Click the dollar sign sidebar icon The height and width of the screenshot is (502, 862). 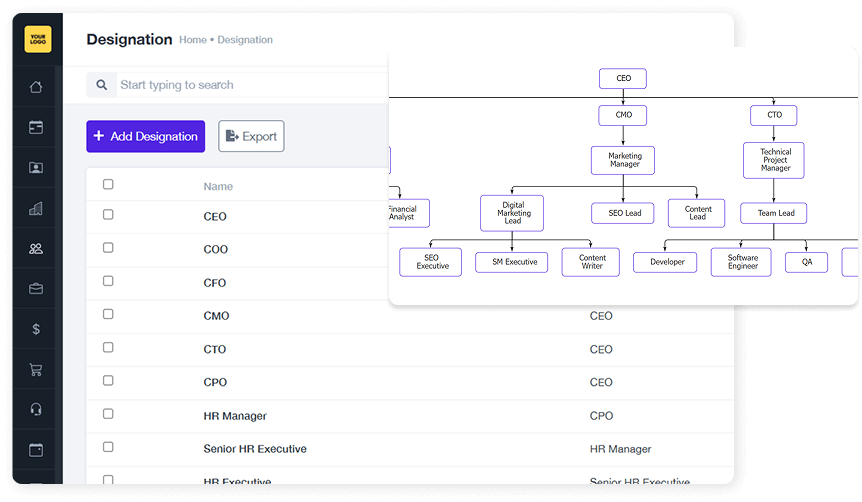36,329
